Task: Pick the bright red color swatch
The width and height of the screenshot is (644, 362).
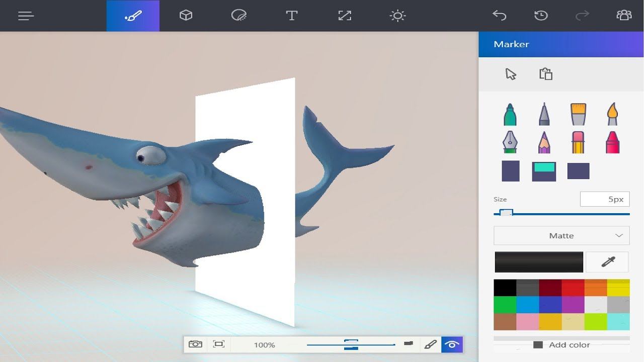Action: [573, 288]
